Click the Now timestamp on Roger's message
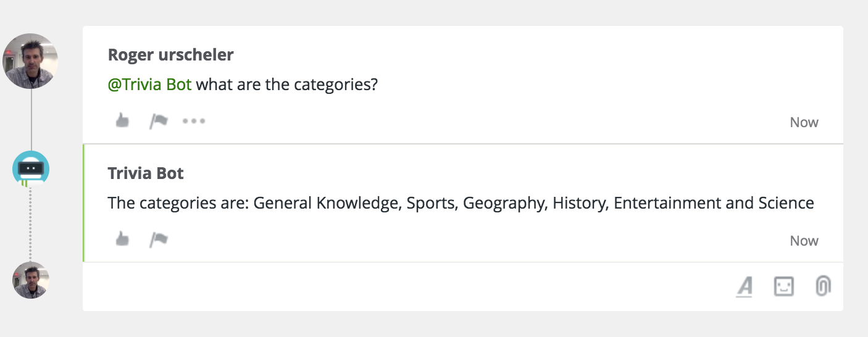Screen dimensions: 868x337 (804, 122)
